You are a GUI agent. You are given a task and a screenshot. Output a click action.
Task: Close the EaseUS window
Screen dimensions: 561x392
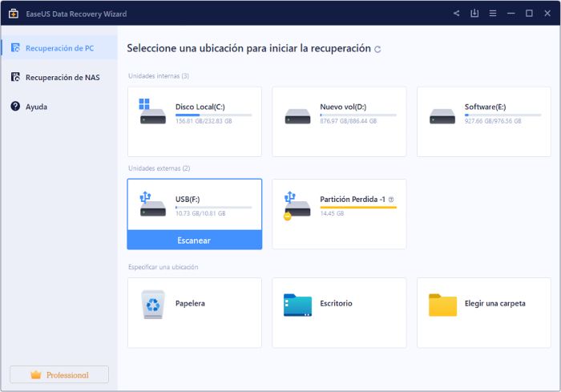coord(547,14)
